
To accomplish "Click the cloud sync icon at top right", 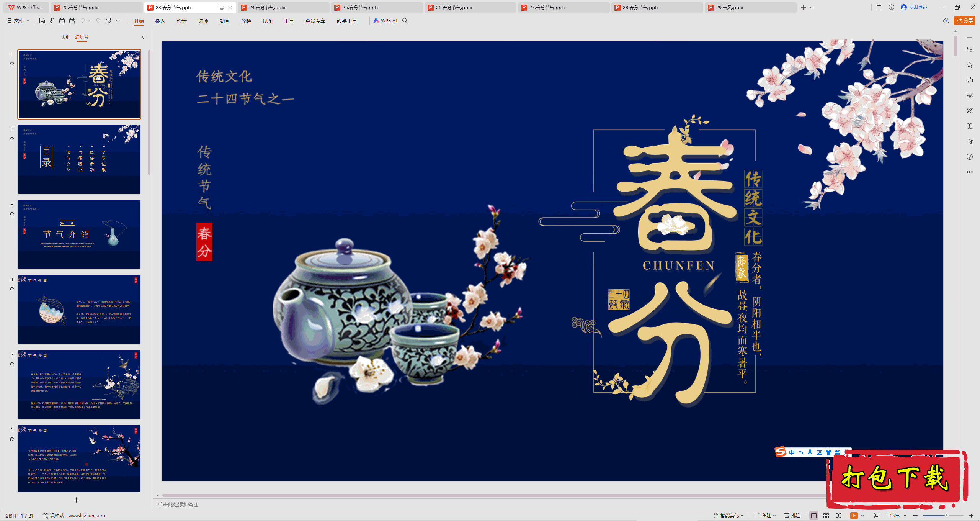I will [946, 21].
